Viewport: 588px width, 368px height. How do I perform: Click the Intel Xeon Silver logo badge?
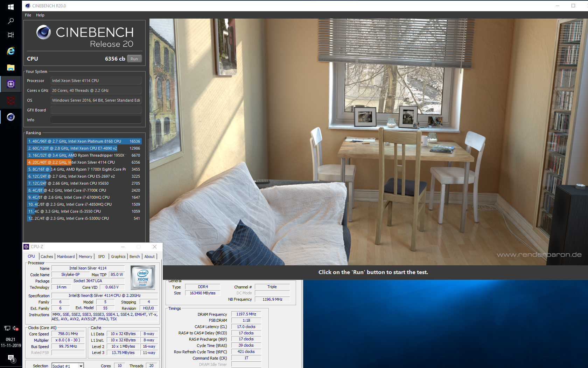(x=143, y=277)
